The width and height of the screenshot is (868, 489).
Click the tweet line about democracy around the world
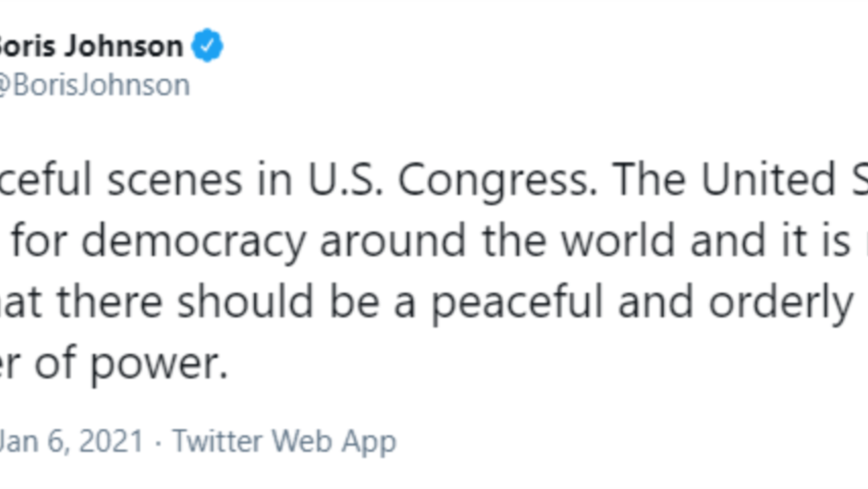tap(434, 241)
